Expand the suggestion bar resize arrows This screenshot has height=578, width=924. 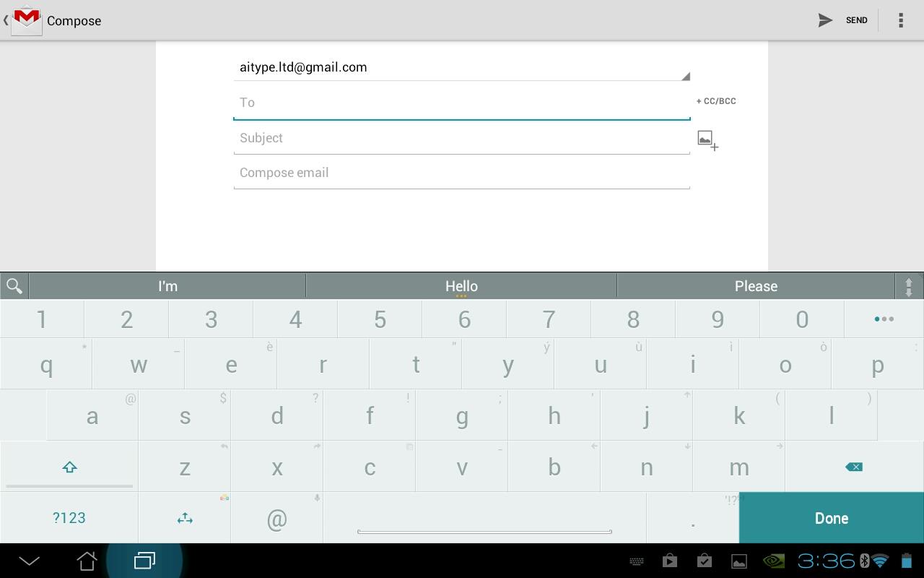click(909, 286)
